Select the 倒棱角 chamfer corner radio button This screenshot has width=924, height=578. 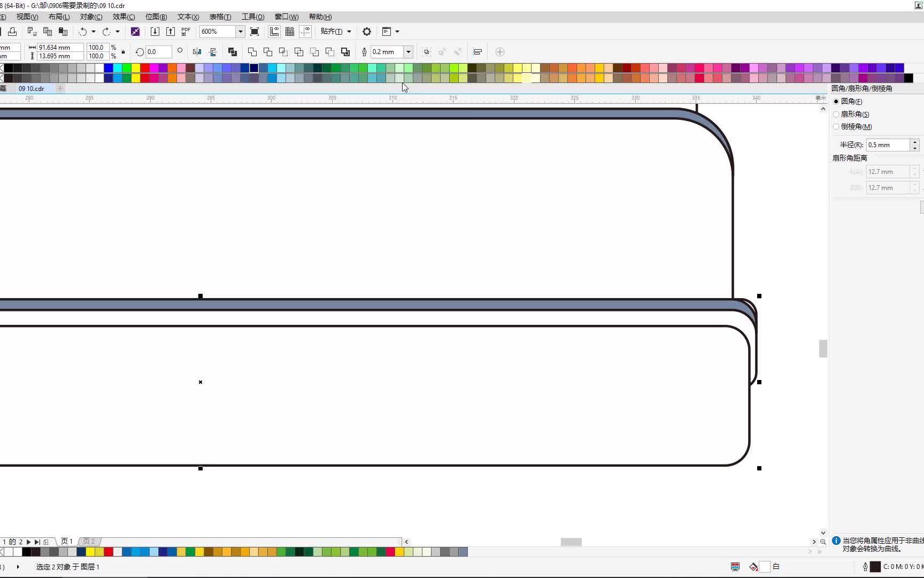[x=836, y=127]
